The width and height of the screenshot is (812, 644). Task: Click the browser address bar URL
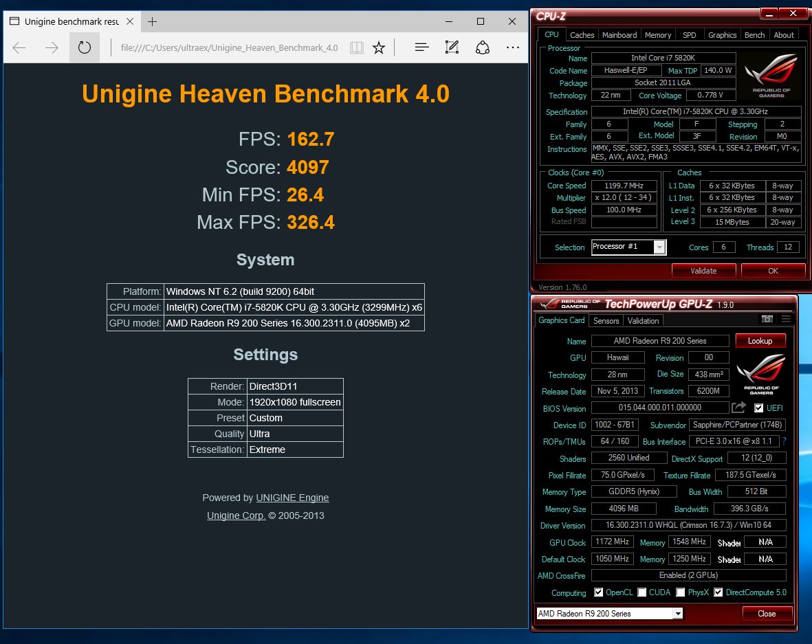pyautogui.click(x=229, y=47)
